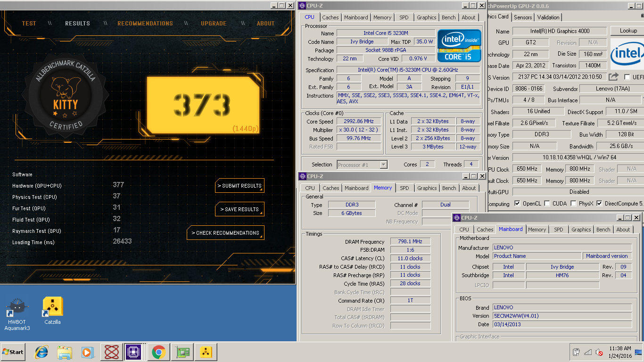Open the Windows Start menu
Screen dimensions: 644x362
point(13,352)
